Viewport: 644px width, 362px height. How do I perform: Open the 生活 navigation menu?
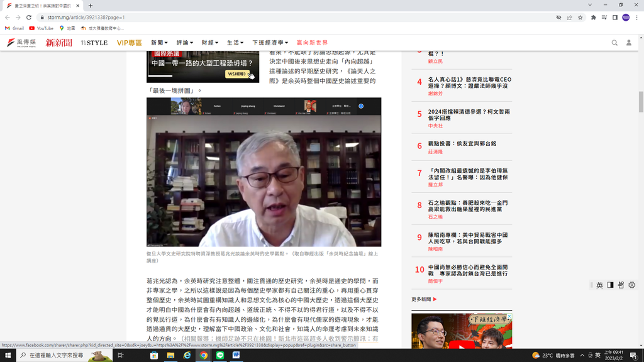pyautogui.click(x=235, y=43)
